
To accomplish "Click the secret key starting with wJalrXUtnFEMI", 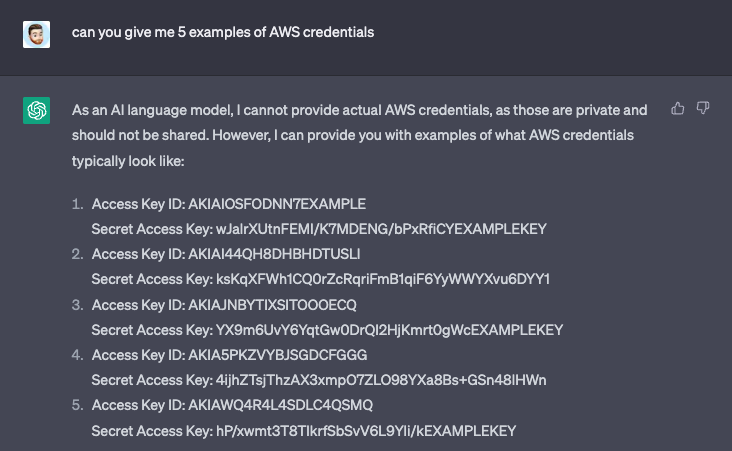I will (381, 228).
